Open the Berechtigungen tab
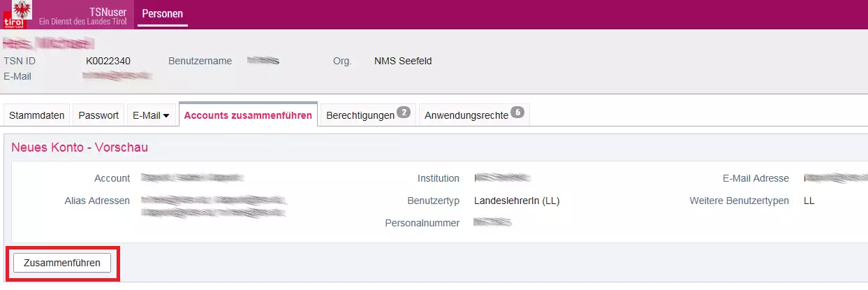 coord(360,115)
